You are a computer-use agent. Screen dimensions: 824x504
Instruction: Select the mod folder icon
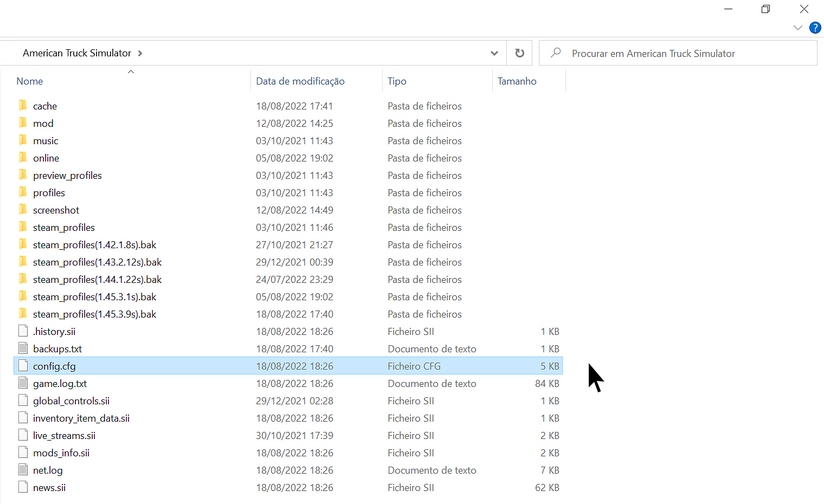[23, 123]
